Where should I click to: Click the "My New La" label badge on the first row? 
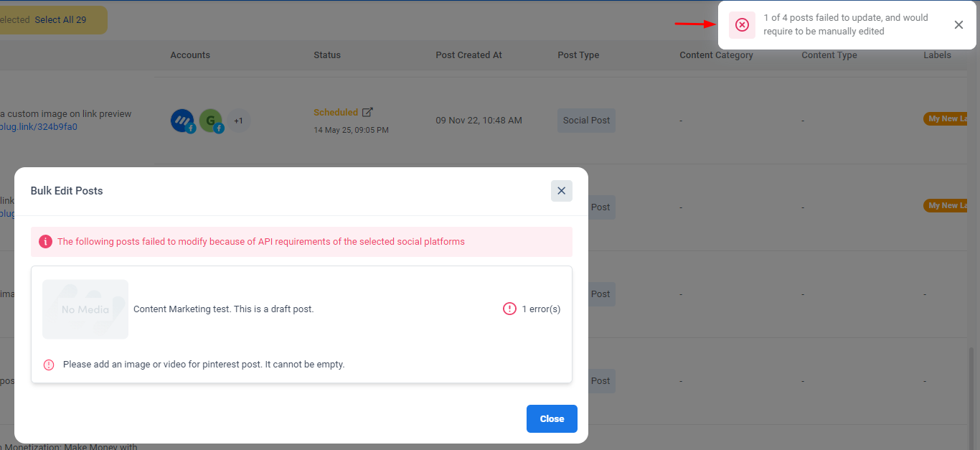coord(945,118)
